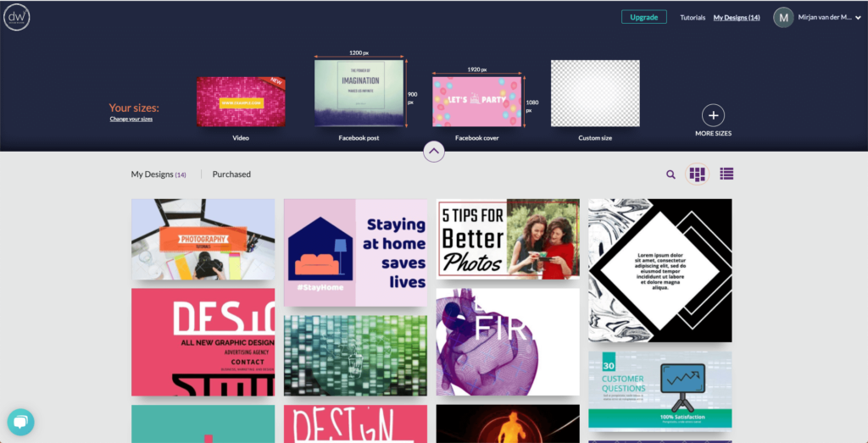
Task: Open the search magnifier icon
Action: point(670,174)
